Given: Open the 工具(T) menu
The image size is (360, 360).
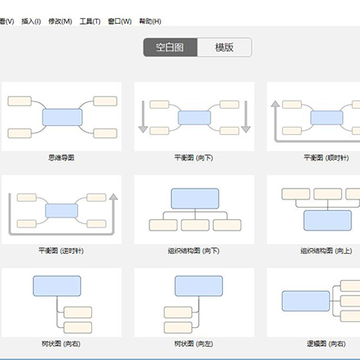Looking at the screenshot, I should [x=90, y=22].
